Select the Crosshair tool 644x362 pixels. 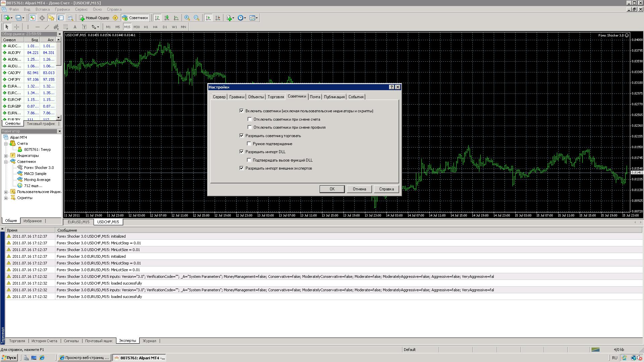16,27
